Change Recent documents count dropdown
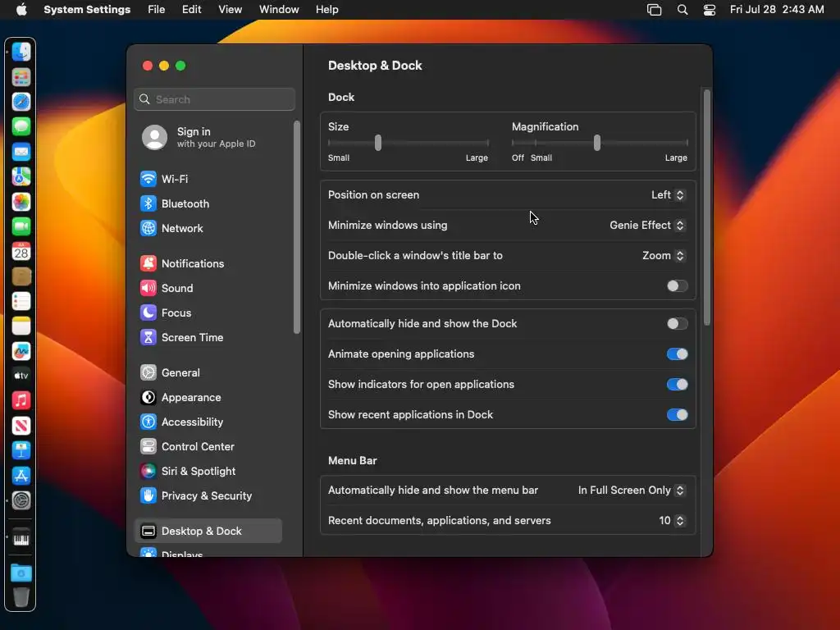 (x=672, y=521)
